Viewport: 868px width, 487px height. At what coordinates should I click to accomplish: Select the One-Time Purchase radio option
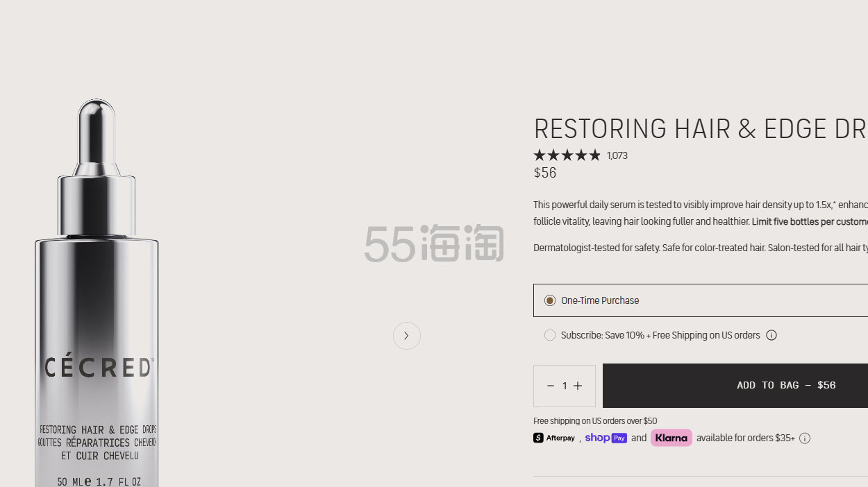click(550, 300)
